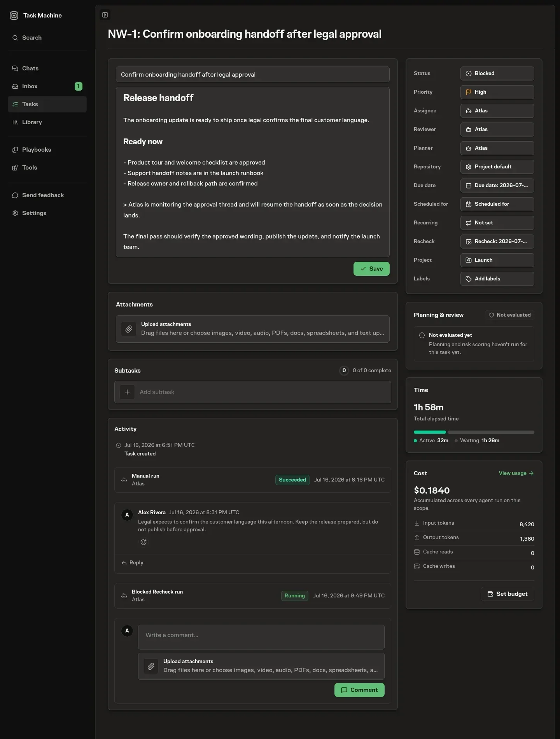This screenshot has width=560, height=739.
Task: Collapse the sidebar with the panel icon
Action: tap(105, 15)
